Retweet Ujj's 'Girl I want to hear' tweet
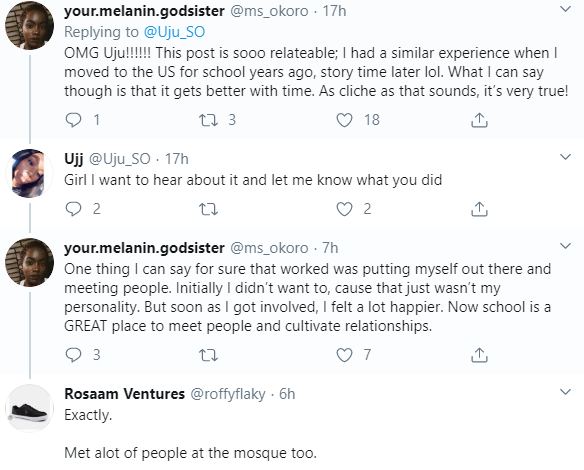The width and height of the screenshot is (584, 470). [x=208, y=209]
